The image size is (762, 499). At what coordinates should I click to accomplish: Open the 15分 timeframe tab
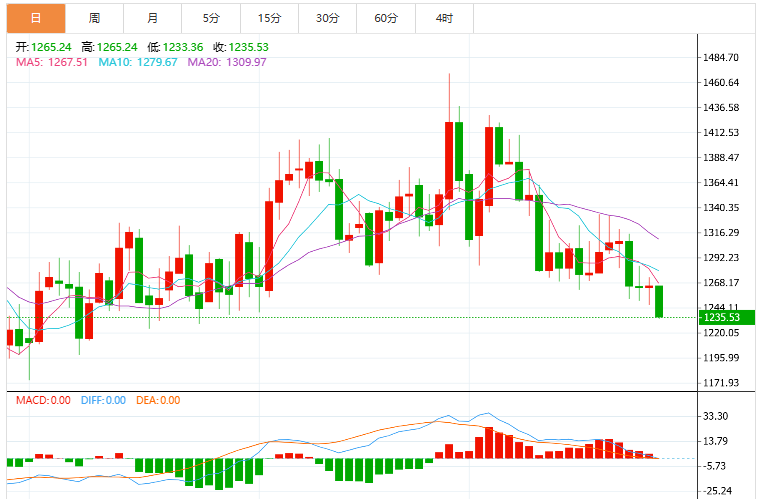coord(269,18)
